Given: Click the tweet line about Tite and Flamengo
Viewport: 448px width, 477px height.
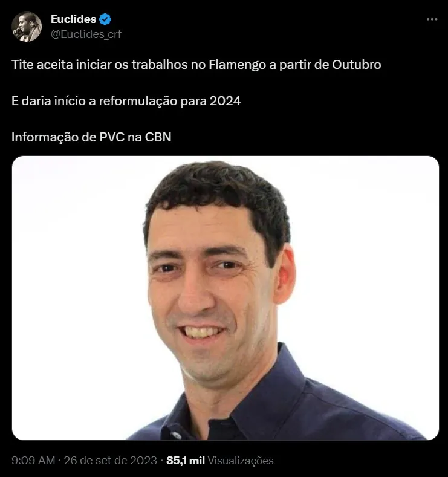Looking at the screenshot, I should (x=196, y=65).
